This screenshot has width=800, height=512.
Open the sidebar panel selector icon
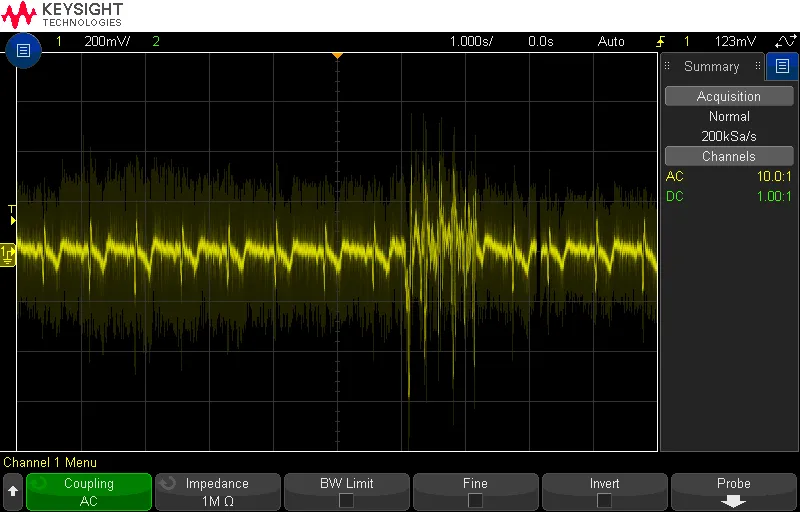tap(782, 66)
